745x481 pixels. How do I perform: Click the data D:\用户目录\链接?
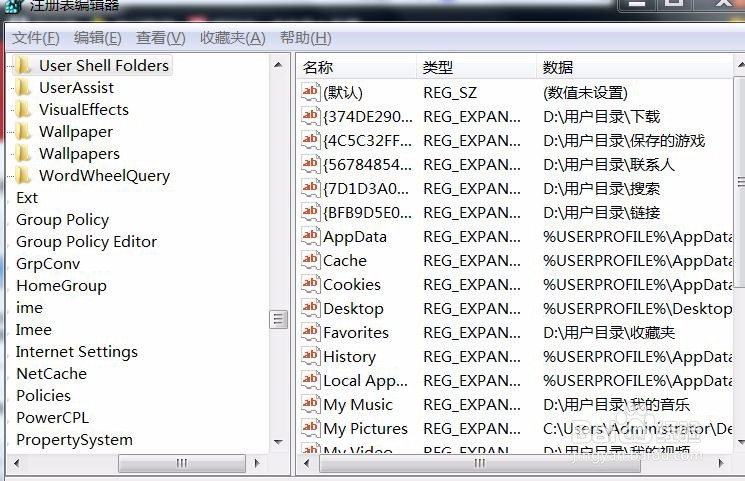point(602,212)
